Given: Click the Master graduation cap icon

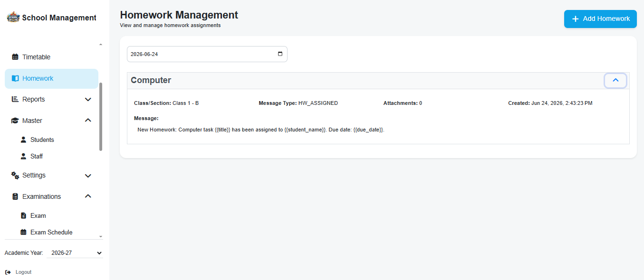Looking at the screenshot, I should 15,121.
